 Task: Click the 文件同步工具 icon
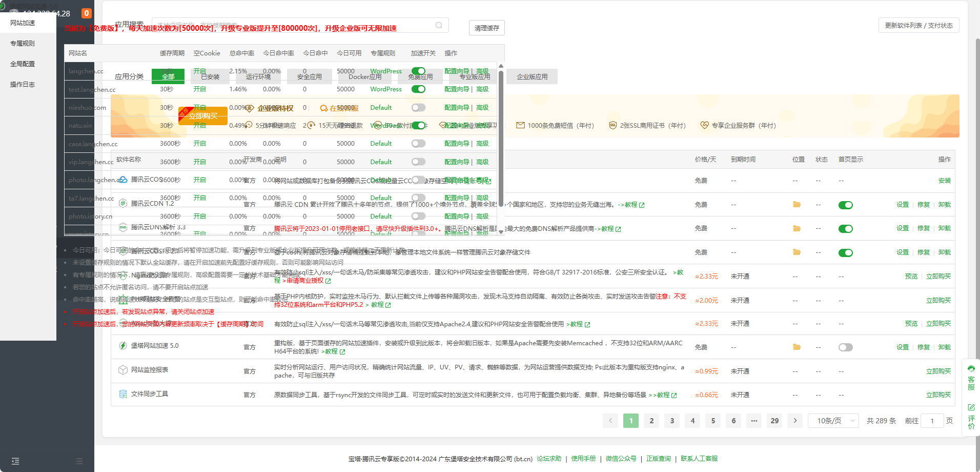(x=123, y=394)
